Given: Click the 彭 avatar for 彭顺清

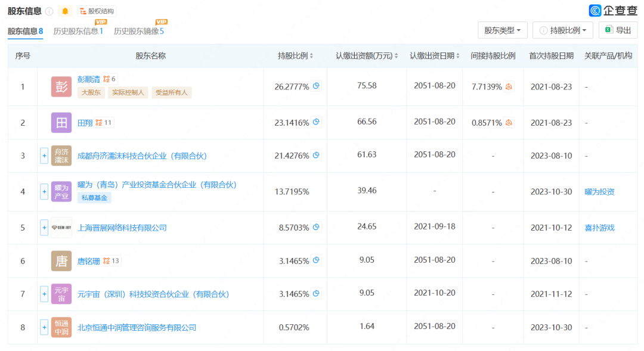Looking at the screenshot, I should [x=61, y=86].
